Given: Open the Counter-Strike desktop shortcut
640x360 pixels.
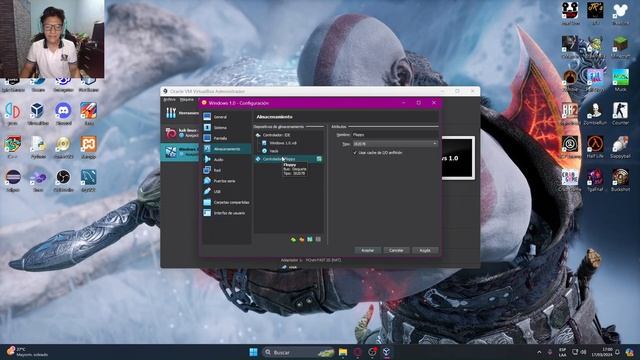Looking at the screenshot, I should (x=620, y=113).
